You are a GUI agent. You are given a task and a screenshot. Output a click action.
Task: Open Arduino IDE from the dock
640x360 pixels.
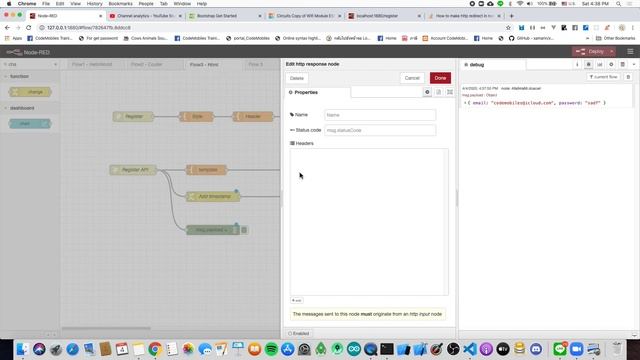354,349
